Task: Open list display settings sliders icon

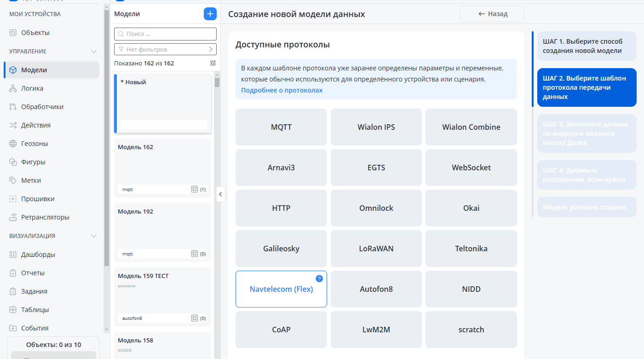Action: (213, 63)
